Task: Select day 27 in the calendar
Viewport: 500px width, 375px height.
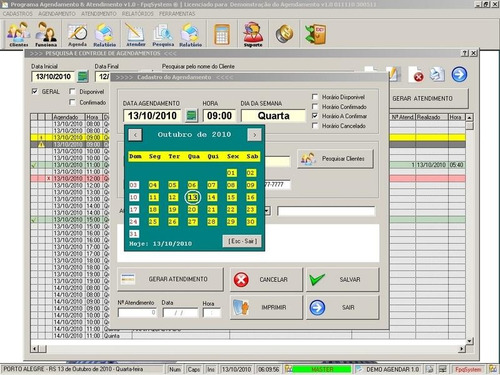Action: (x=192, y=222)
